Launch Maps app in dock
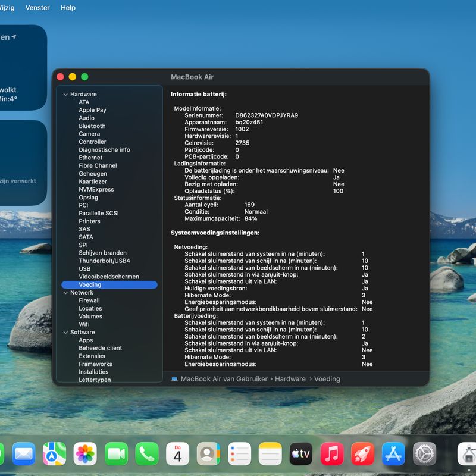 (x=55, y=454)
